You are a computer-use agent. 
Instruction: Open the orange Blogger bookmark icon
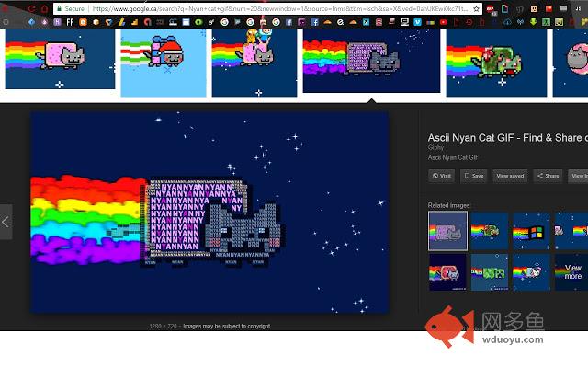coord(83,22)
